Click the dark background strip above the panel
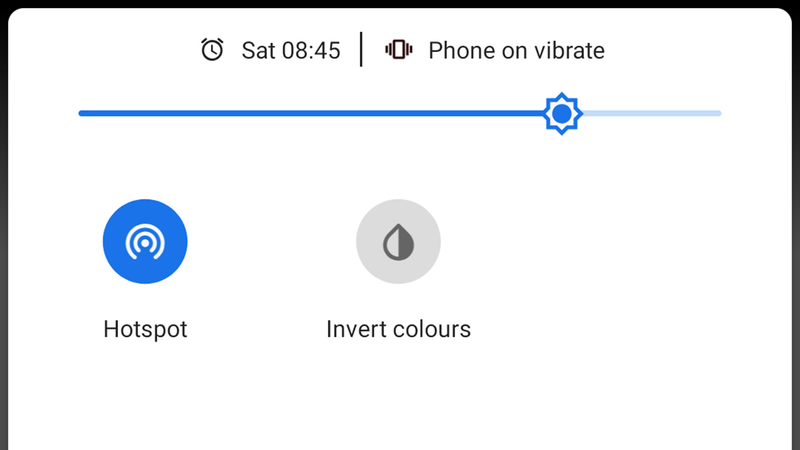The height and width of the screenshot is (450, 800). pos(400,4)
